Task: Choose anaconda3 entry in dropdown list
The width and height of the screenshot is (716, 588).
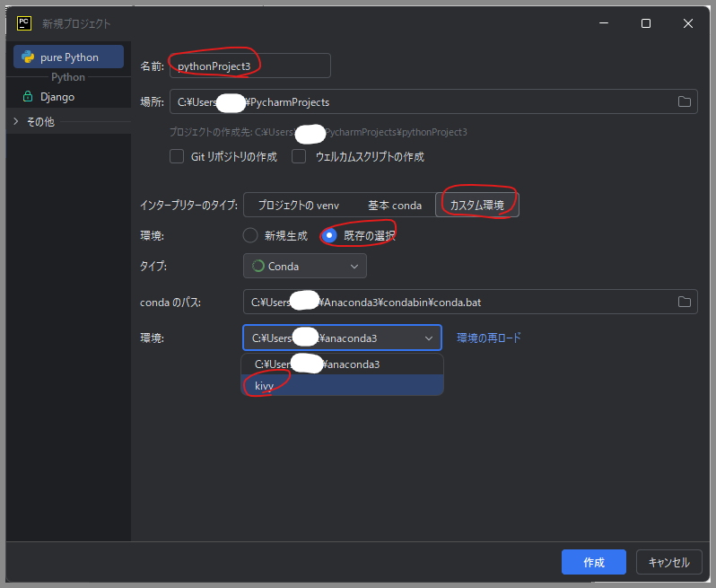Action: [342, 364]
